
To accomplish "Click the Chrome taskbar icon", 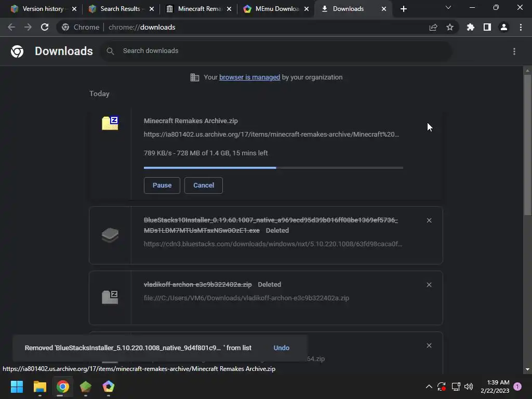I will 63,387.
